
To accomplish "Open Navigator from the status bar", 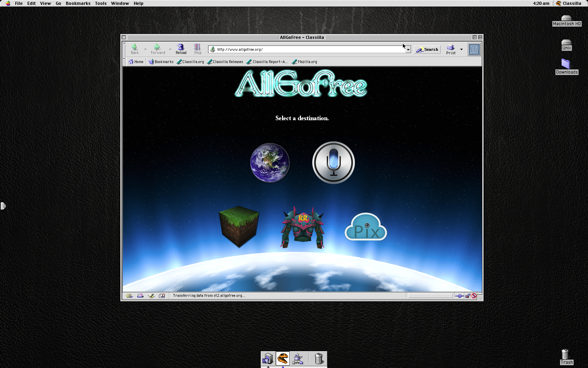I will pos(129,296).
